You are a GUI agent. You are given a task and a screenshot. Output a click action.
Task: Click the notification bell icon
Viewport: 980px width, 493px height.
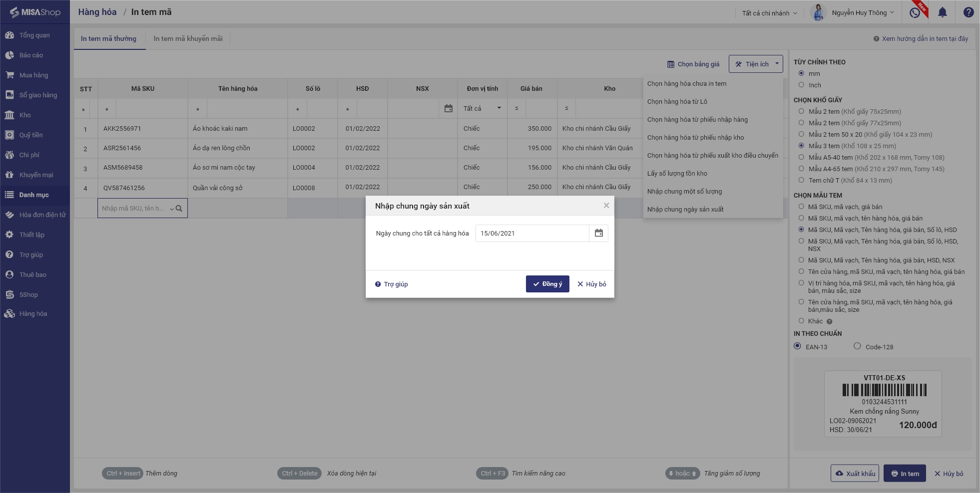[x=943, y=12]
